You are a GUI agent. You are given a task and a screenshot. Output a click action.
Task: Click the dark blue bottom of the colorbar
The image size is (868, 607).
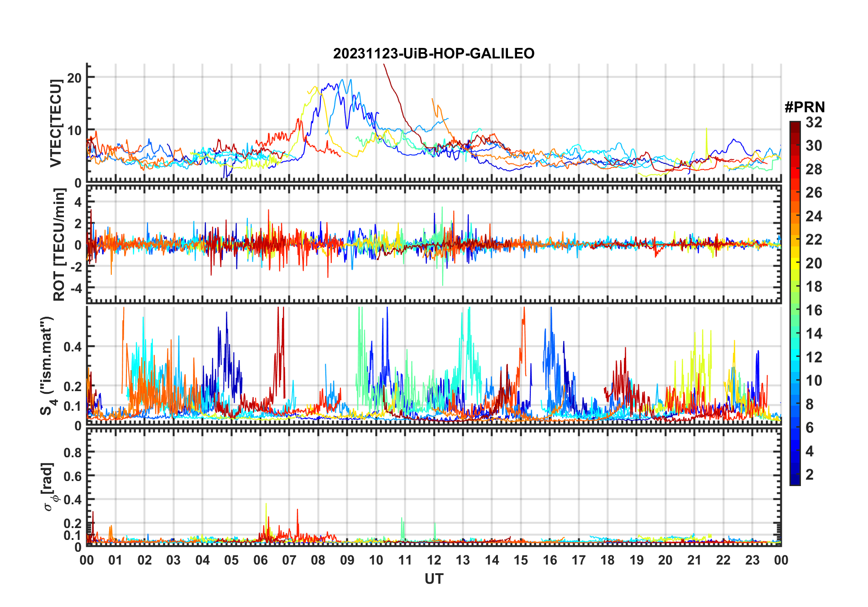pyautogui.click(x=795, y=481)
